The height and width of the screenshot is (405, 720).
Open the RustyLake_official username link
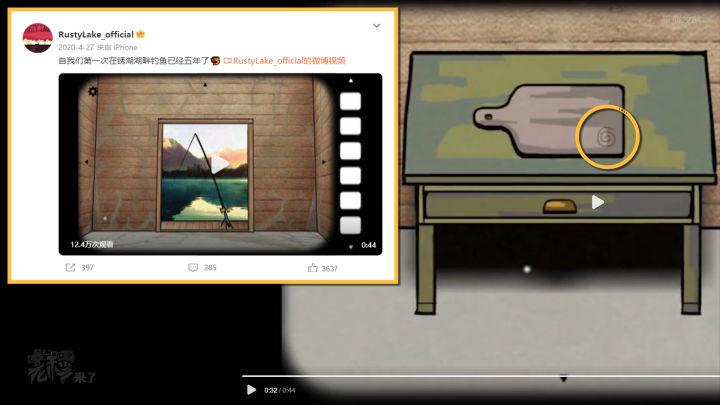point(96,33)
